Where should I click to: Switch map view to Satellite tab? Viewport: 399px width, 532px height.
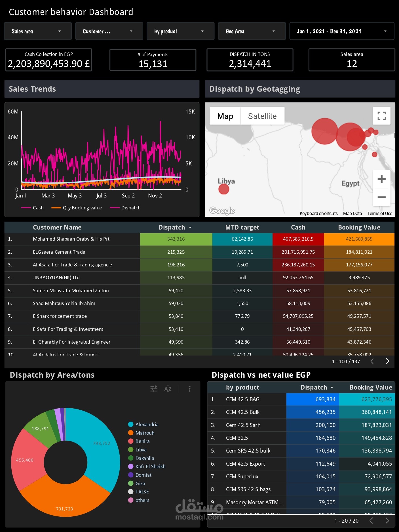(262, 116)
